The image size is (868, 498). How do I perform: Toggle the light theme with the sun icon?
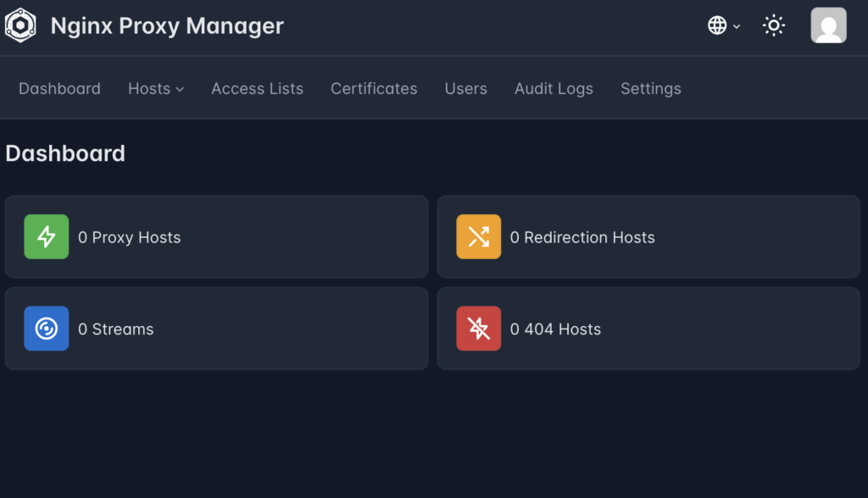pos(773,25)
